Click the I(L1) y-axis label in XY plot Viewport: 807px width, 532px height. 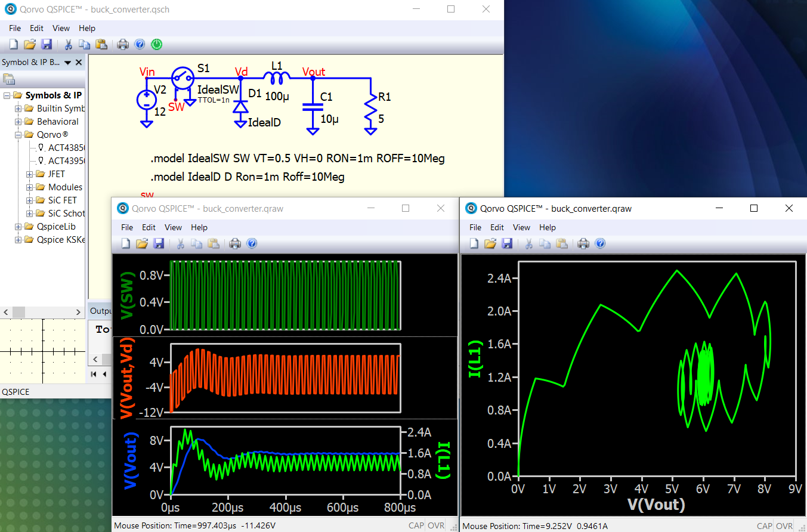pyautogui.click(x=475, y=359)
